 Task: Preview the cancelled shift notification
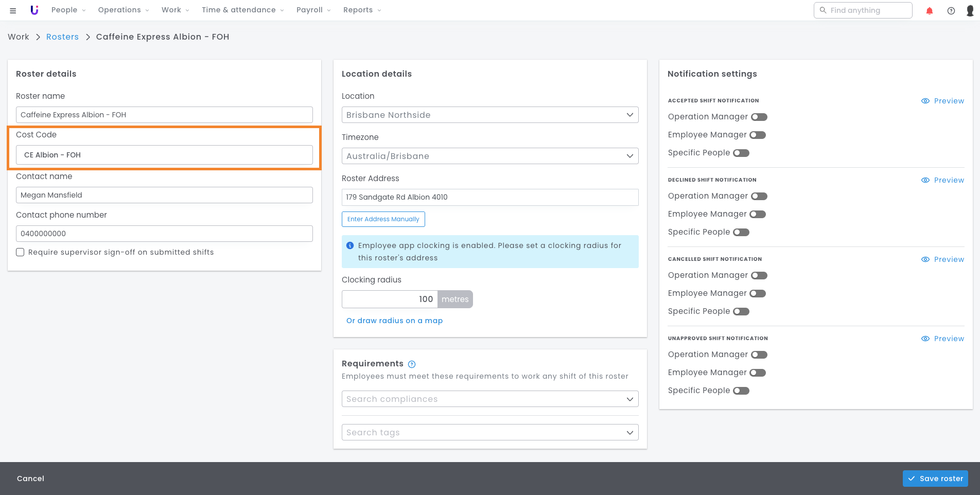pos(942,259)
